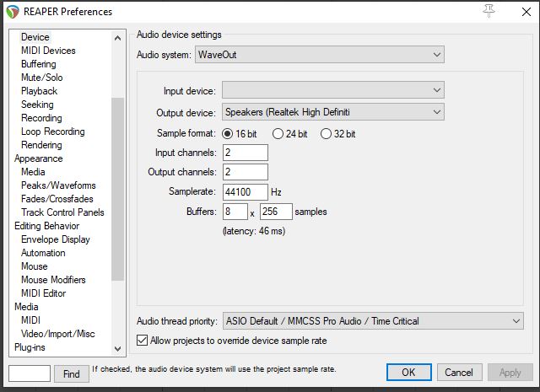Click the Buffers count field showing 8

click(235, 212)
